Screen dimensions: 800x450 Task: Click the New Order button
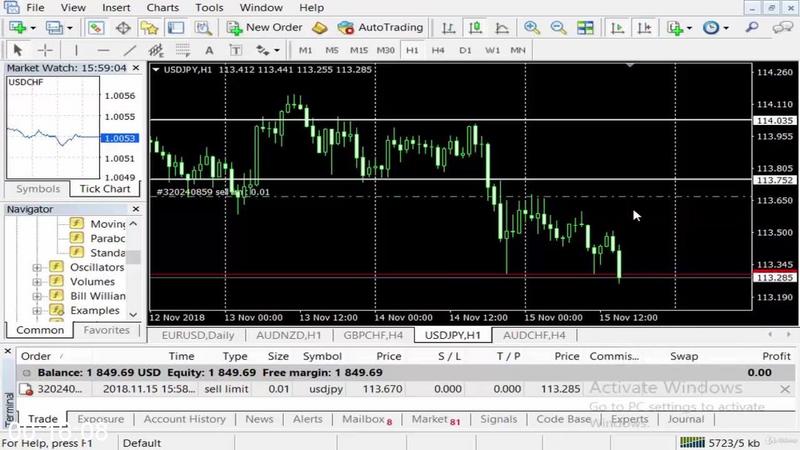(x=265, y=28)
